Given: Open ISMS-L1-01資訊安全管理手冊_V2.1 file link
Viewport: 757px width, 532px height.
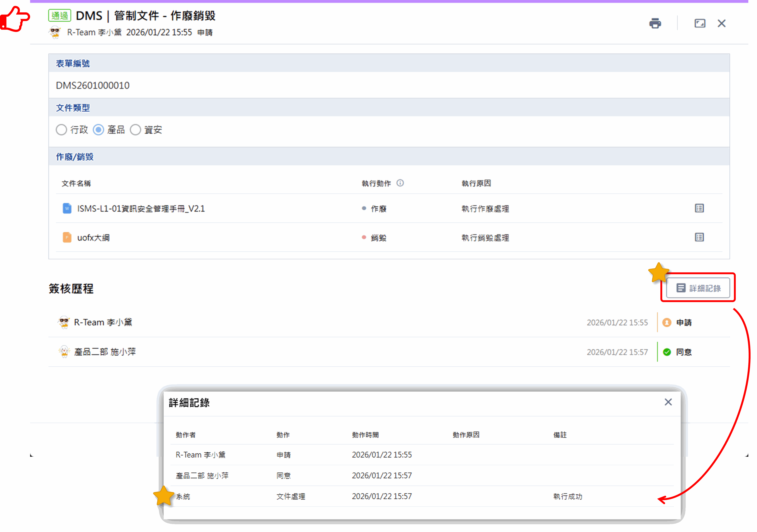Looking at the screenshot, I should [141, 209].
